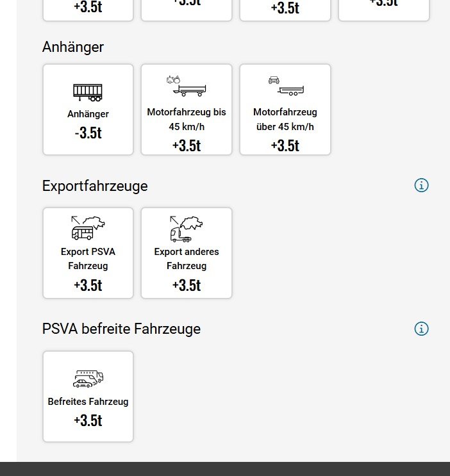450x476 pixels.
Task: Select Motorfahrzeug über 45 km/h card
Action: click(x=285, y=110)
